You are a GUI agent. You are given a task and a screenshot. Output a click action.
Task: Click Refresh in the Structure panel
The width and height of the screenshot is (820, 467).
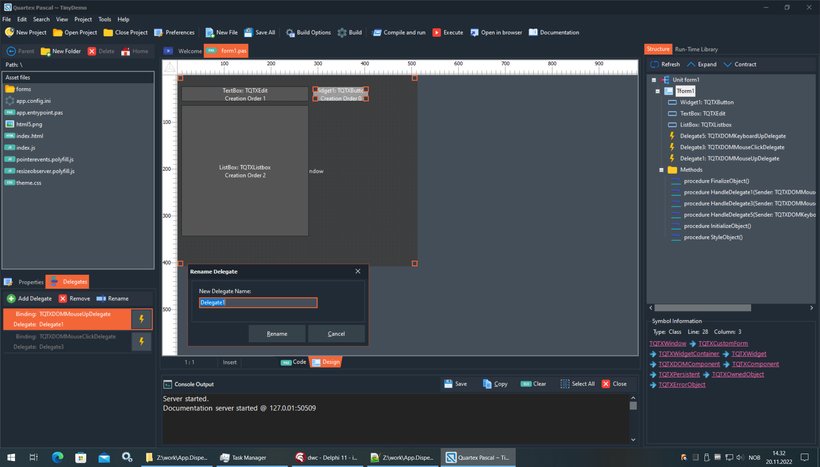tap(665, 64)
